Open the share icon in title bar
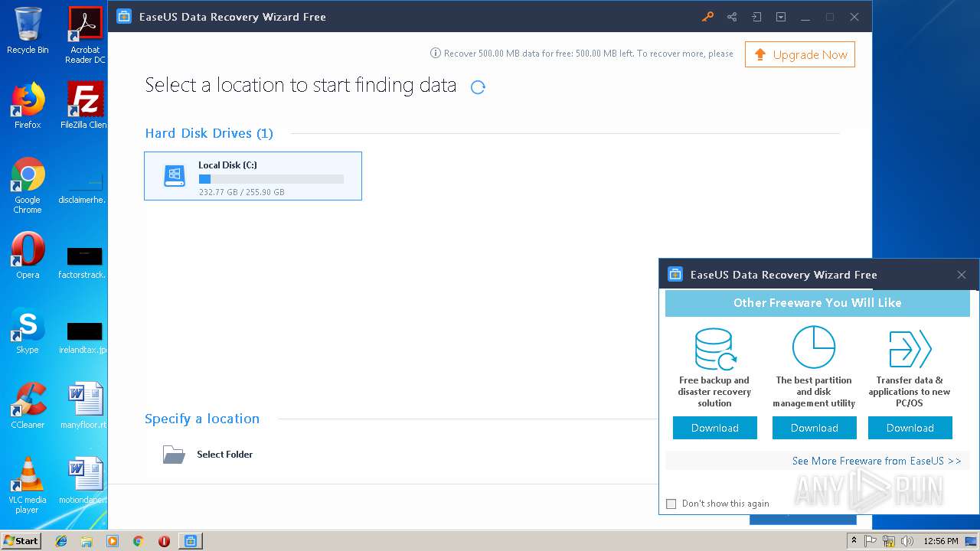 point(732,17)
